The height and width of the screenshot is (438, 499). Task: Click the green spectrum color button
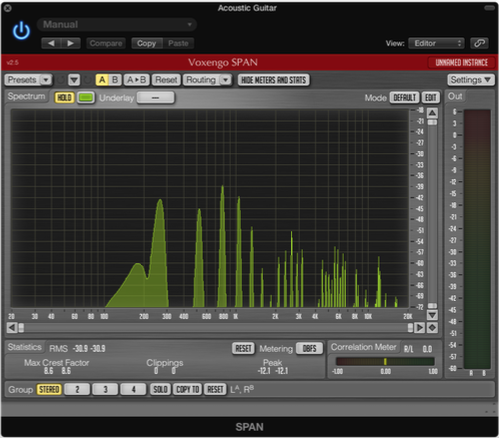[x=86, y=98]
